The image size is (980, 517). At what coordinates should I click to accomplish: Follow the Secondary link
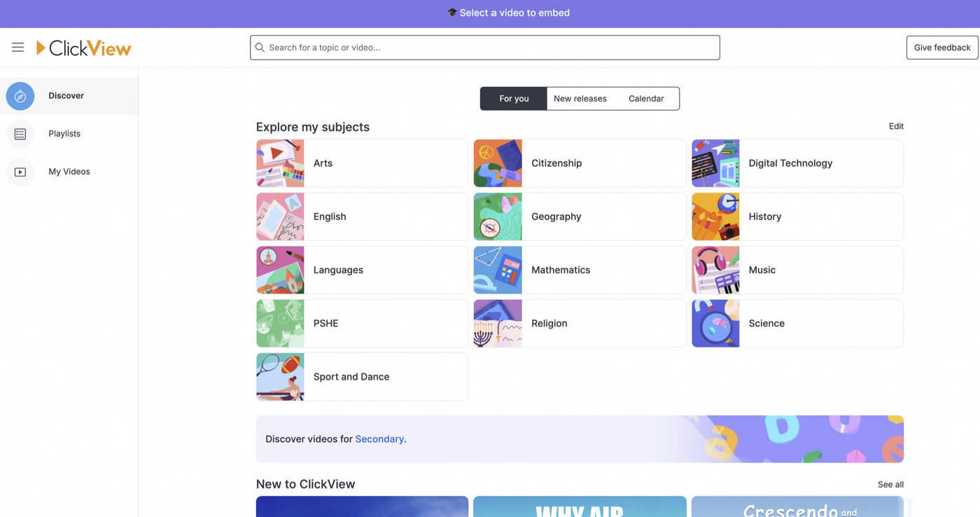coord(379,439)
